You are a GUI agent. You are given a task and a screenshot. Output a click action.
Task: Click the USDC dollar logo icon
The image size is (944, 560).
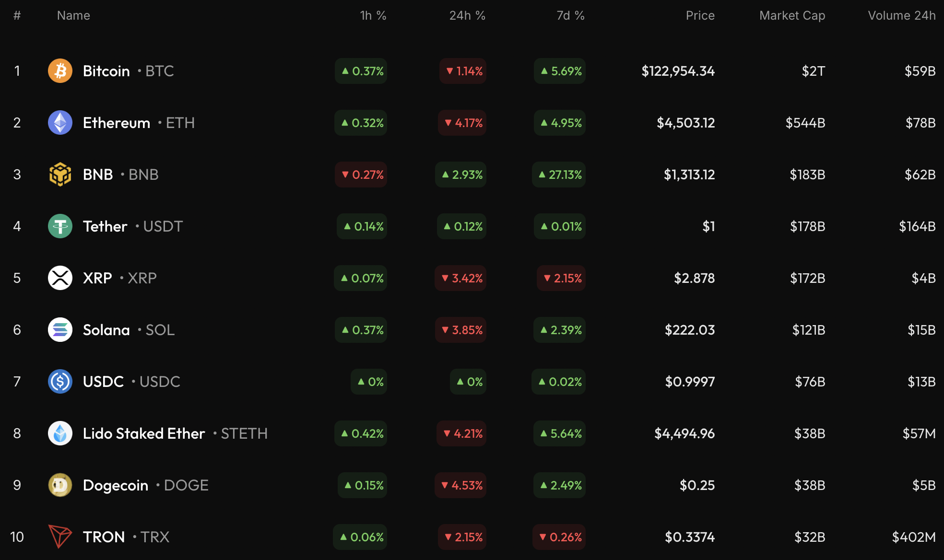[x=60, y=382]
